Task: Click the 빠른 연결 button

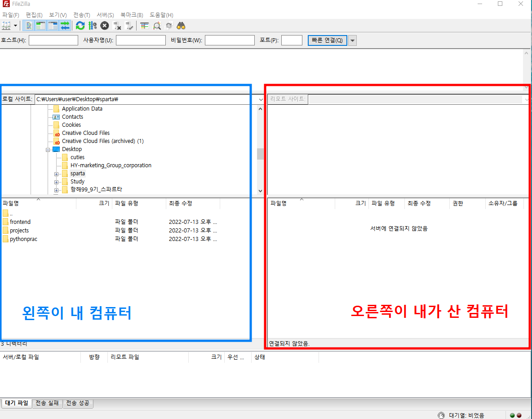Action: (328, 40)
